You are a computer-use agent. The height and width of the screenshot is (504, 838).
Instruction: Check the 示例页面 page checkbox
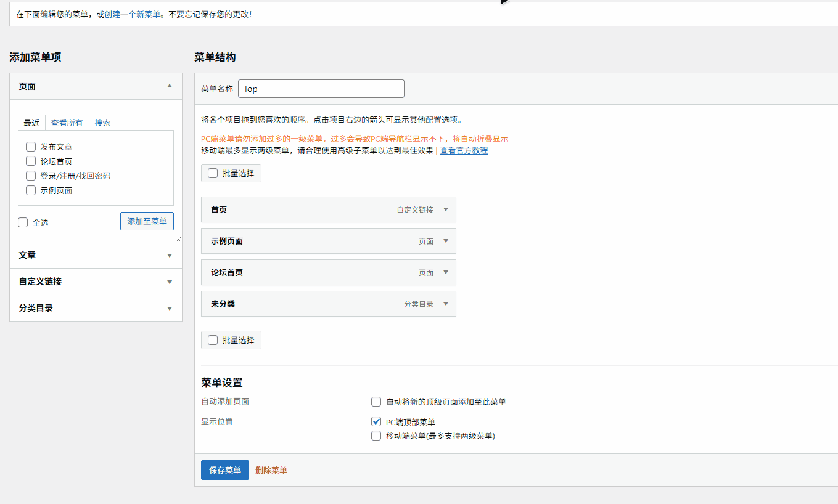[x=30, y=190]
